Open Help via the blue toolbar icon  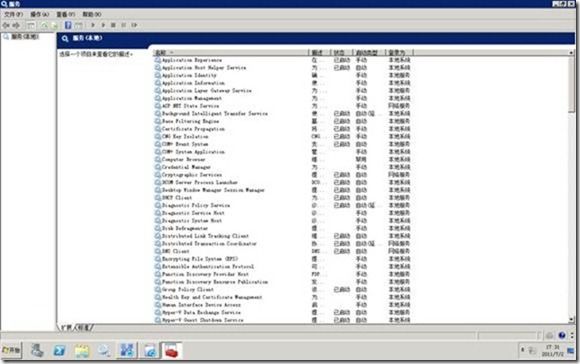coord(68,25)
